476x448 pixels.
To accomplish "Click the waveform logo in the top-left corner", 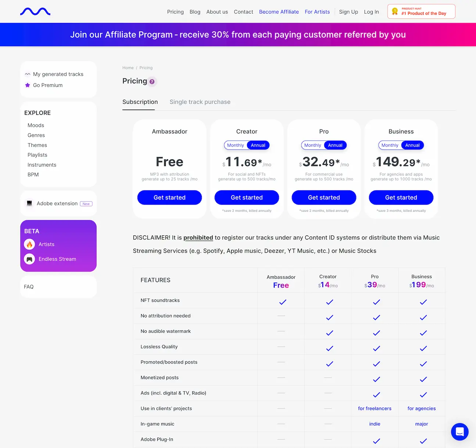I will point(35,11).
